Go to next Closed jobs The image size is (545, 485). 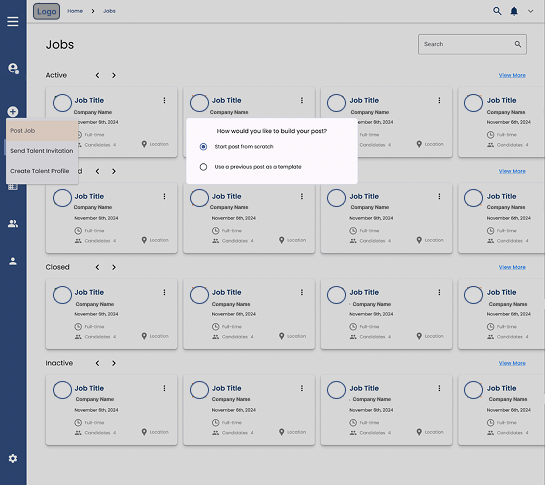[114, 267]
